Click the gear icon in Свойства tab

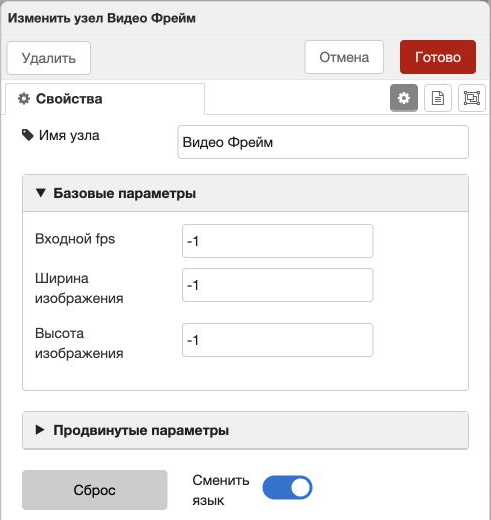pyautogui.click(x=24, y=99)
